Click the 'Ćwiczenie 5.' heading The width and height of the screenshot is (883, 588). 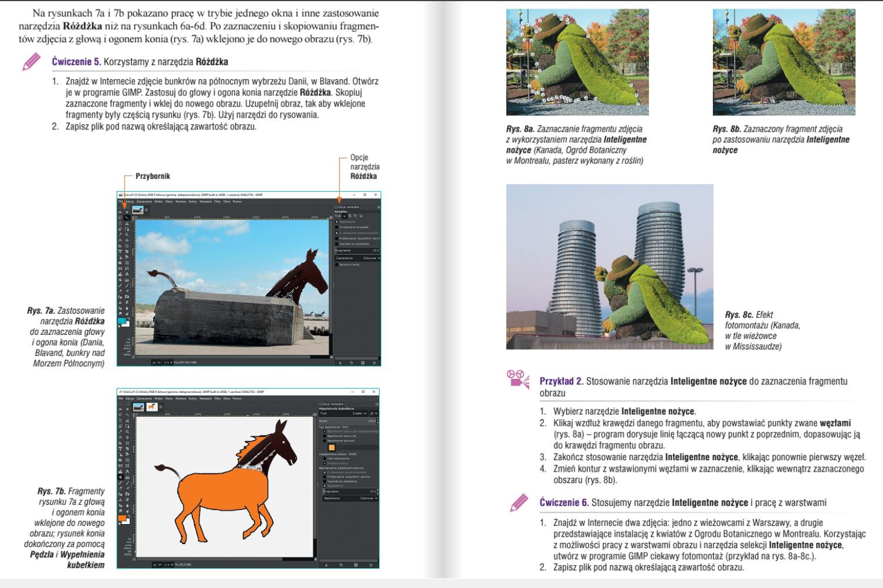pos(76,62)
